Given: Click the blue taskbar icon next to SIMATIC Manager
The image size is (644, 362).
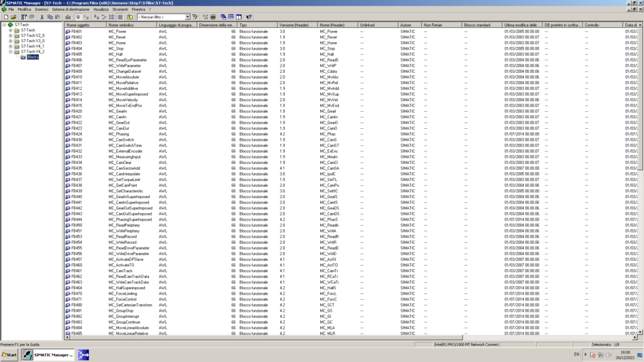Looking at the screenshot, I should point(84,354).
